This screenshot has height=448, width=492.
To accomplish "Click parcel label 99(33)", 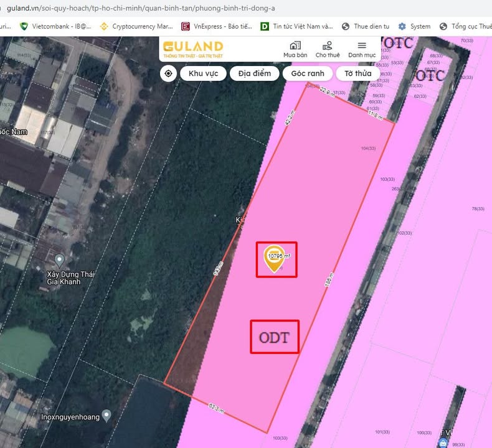I will (458, 444).
